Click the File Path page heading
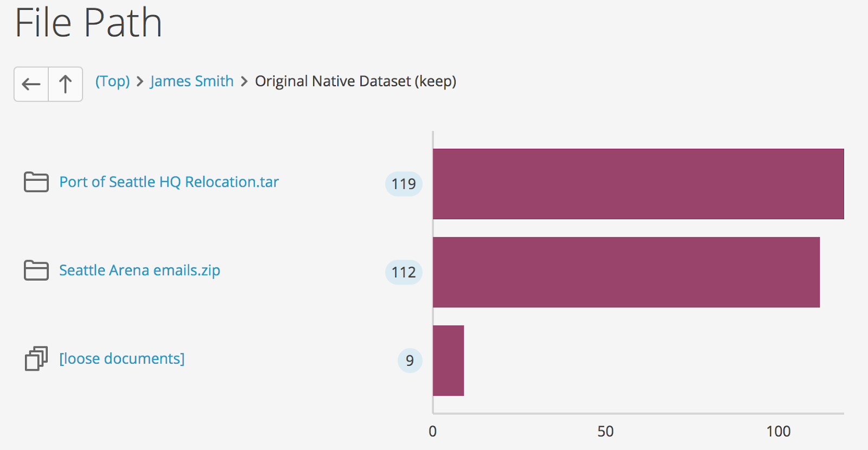Screen dimensions: 868x450 [88, 23]
